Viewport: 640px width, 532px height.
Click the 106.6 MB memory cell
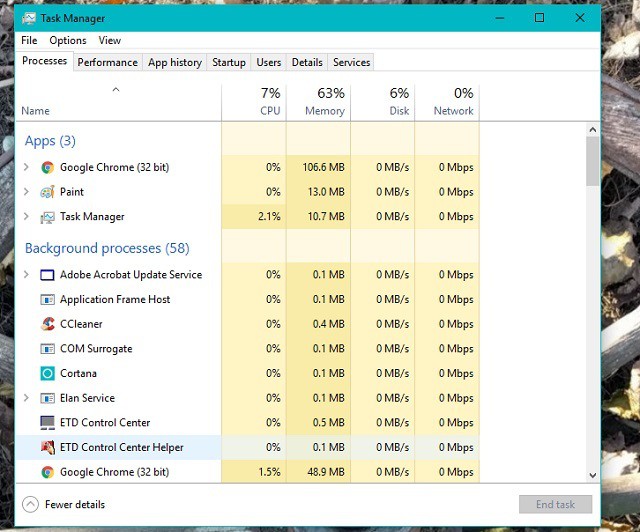coord(318,167)
